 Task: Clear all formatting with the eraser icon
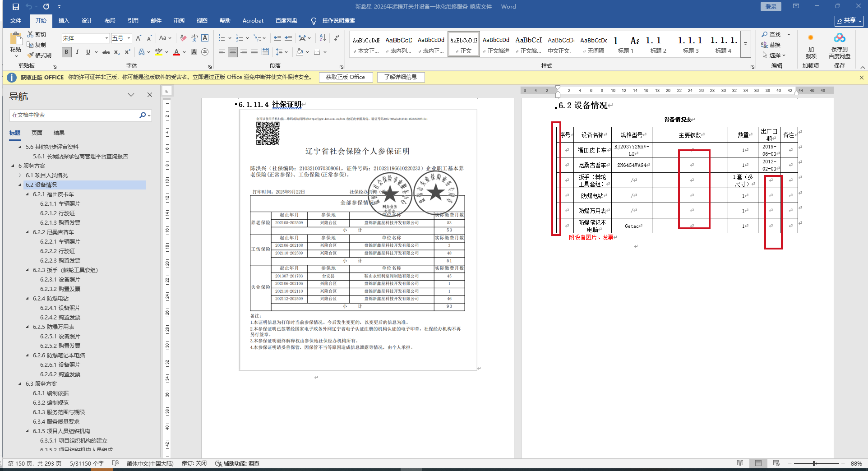click(x=183, y=38)
